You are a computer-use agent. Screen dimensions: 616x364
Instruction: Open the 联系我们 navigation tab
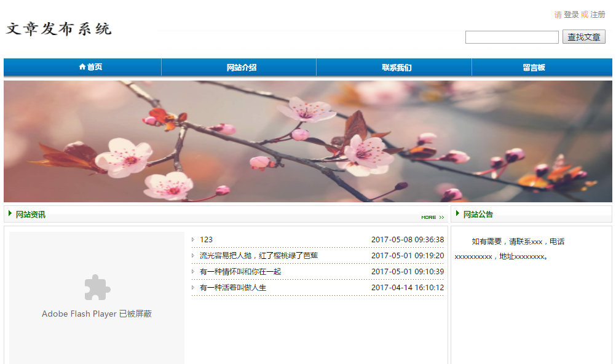394,67
